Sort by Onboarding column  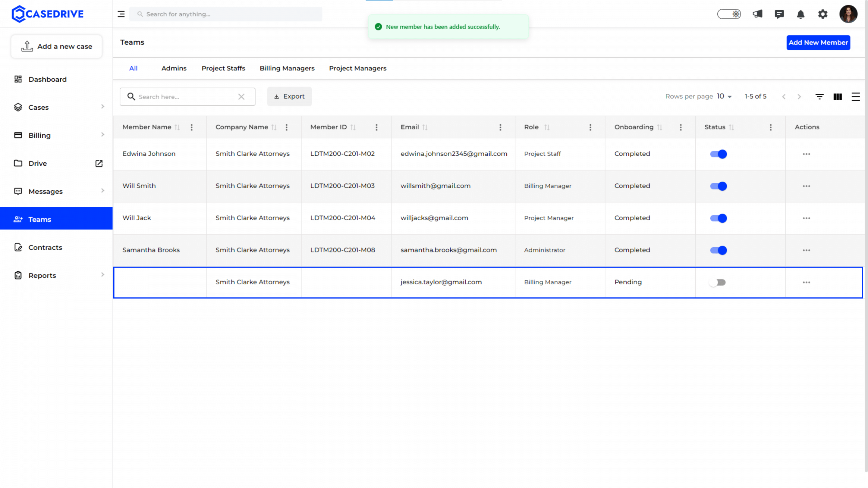coord(660,127)
